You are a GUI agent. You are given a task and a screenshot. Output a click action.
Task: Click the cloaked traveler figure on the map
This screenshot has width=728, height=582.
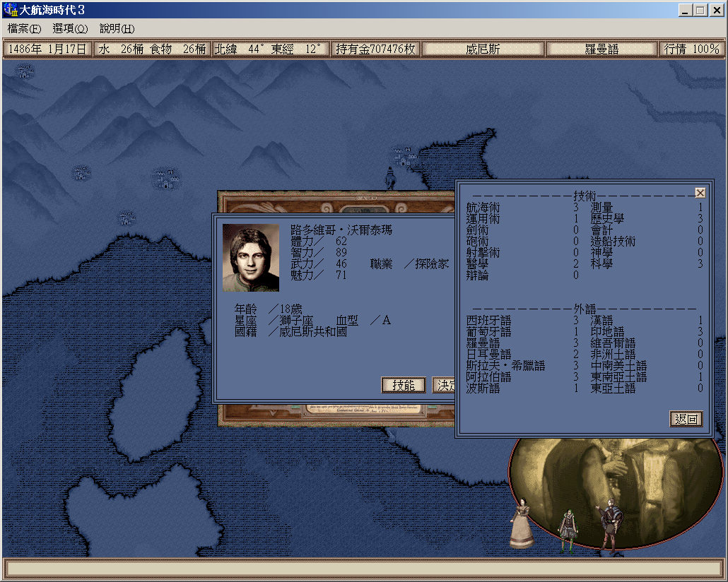(389, 178)
